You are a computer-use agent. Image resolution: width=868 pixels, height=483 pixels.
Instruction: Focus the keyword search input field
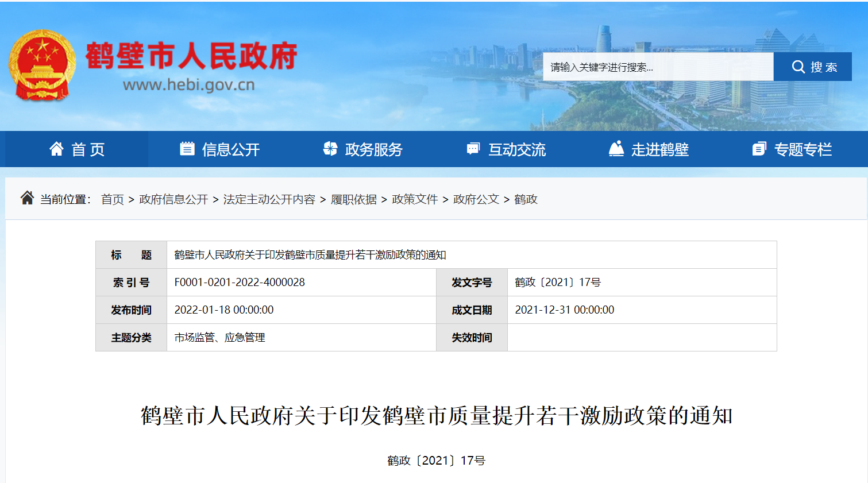coord(658,67)
